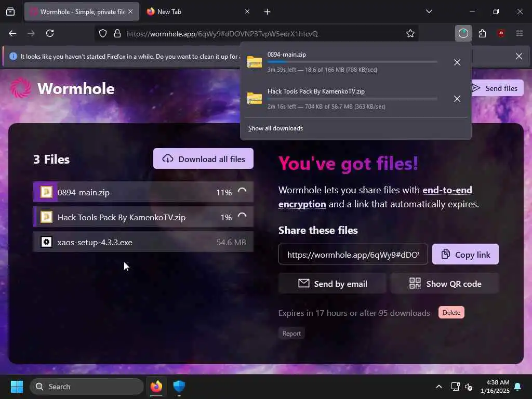
Task: Cancel the 0894-main.zip download
Action: point(457,62)
